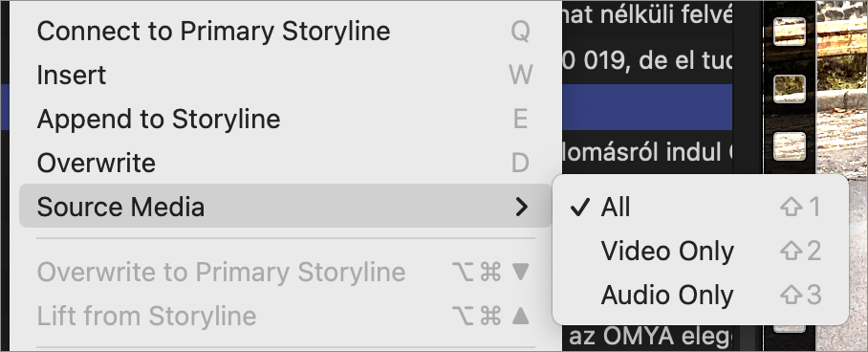Select the row reading 'hat nélküli felvé'
This screenshot has width=868, height=352.
[648, 17]
